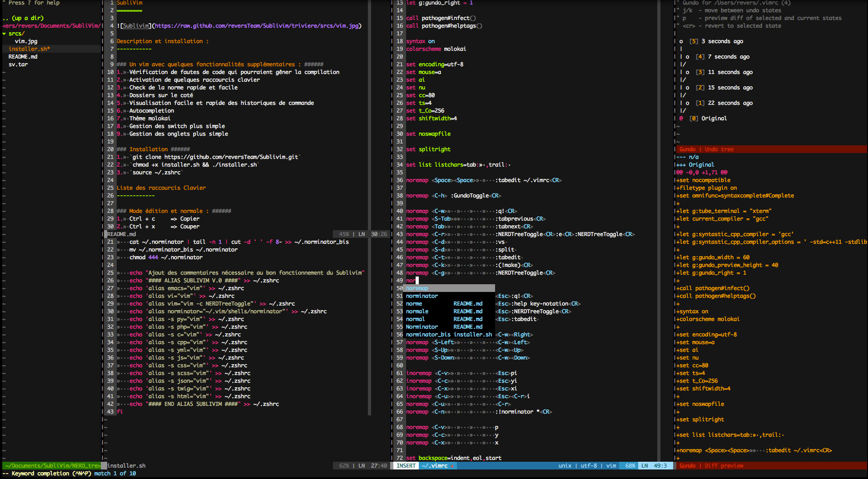This screenshot has height=479, width=868.
Task: Click the "Thème molokai" list item in README
Action: [x=150, y=119]
